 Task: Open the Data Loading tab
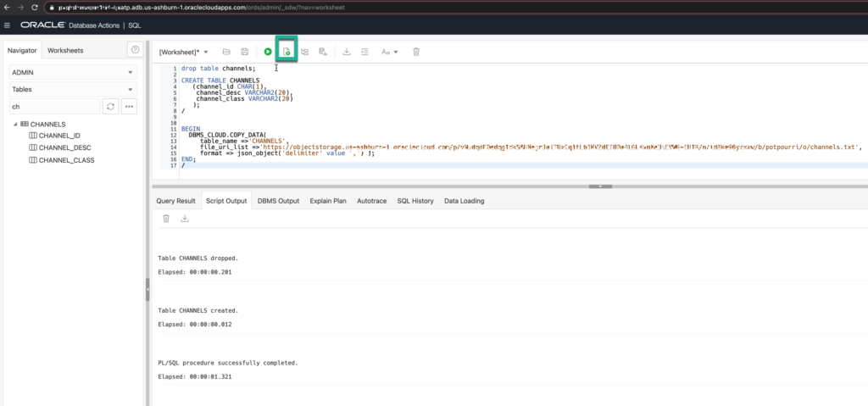click(x=464, y=201)
